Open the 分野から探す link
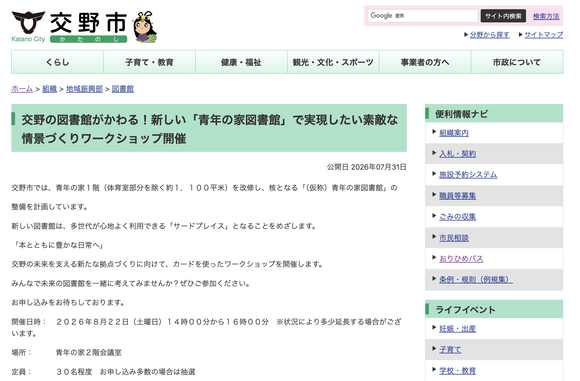580x381 pixels. [489, 35]
